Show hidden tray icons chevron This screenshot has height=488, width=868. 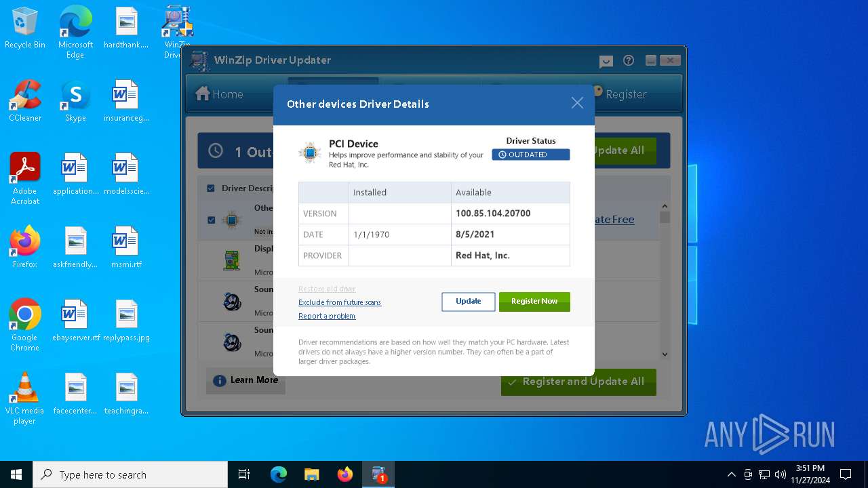point(731,474)
